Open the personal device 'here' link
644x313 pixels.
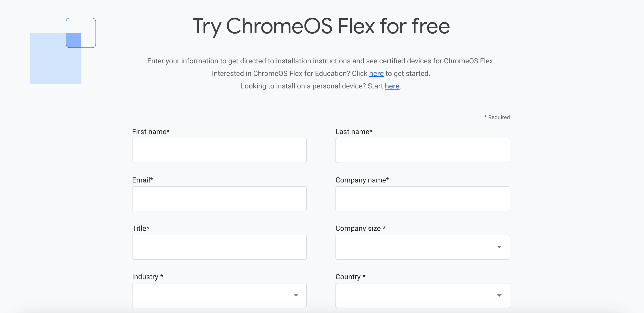pos(392,86)
